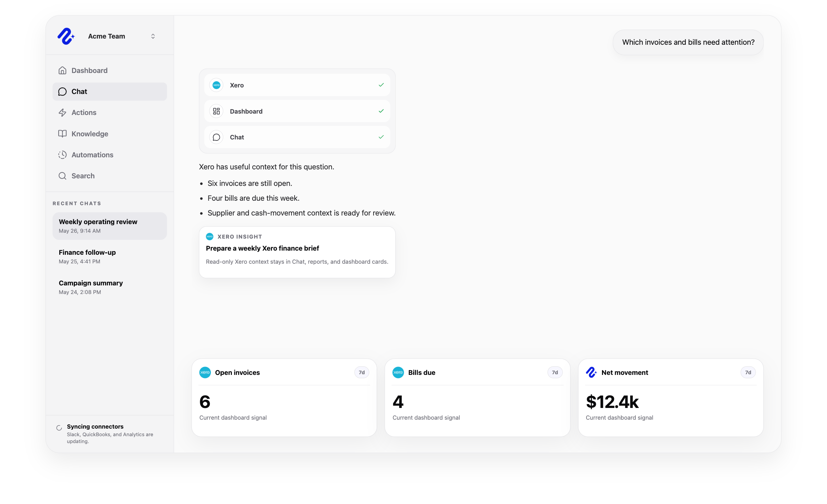The image size is (827, 504).
Task: Open the Campaign summary chat
Action: [x=110, y=287]
